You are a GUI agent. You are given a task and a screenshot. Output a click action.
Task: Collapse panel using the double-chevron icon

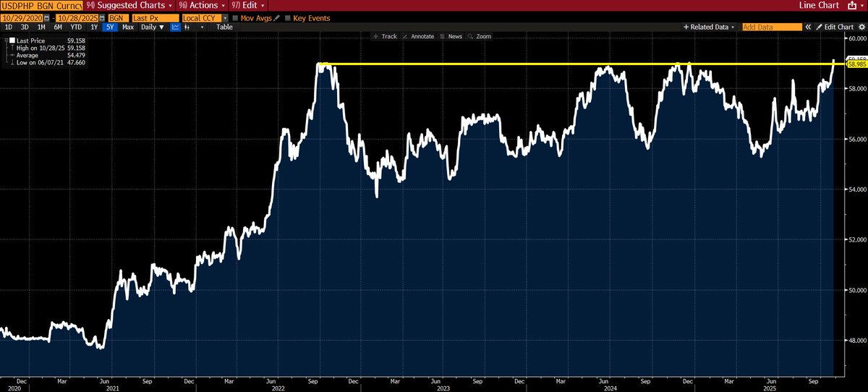[808, 27]
